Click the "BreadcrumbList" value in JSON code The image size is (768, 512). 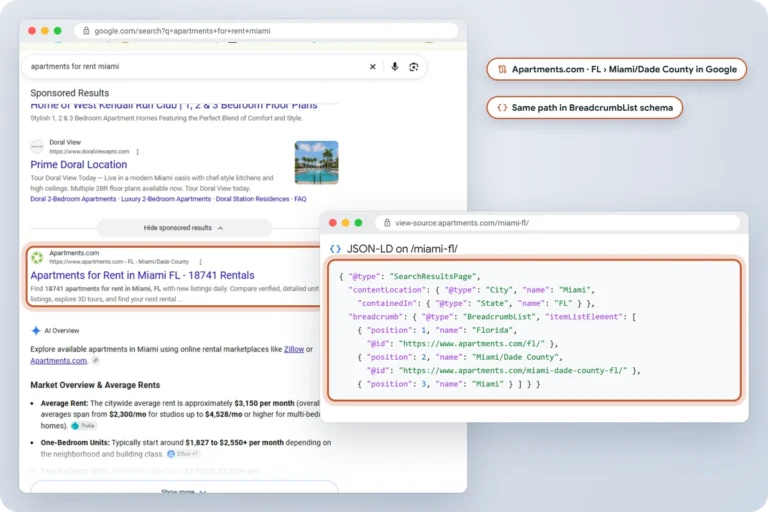[500, 317]
